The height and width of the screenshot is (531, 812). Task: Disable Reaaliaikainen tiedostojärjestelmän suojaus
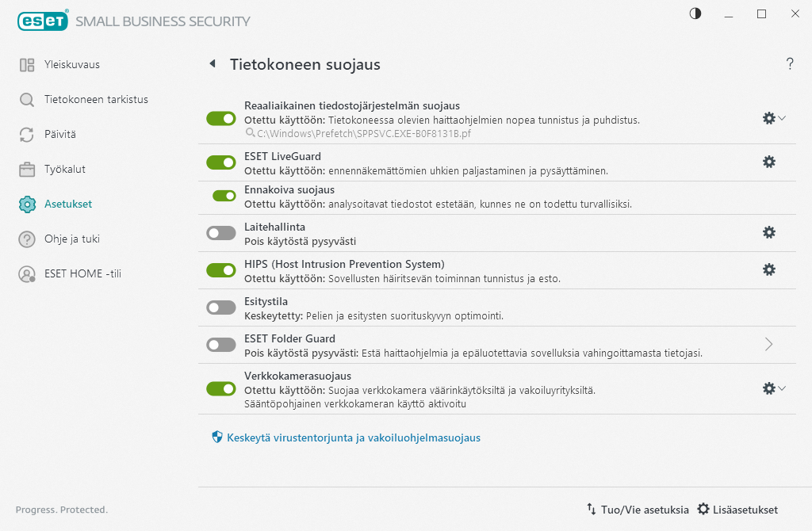coord(221,118)
